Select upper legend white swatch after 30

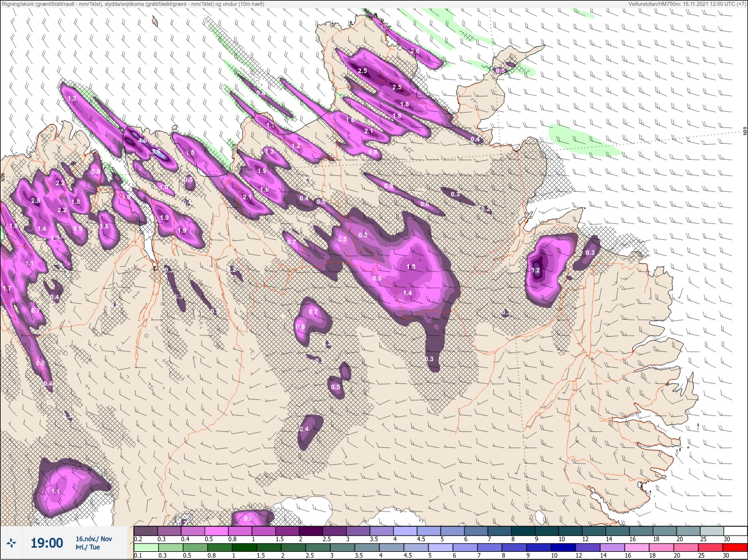[736, 530]
